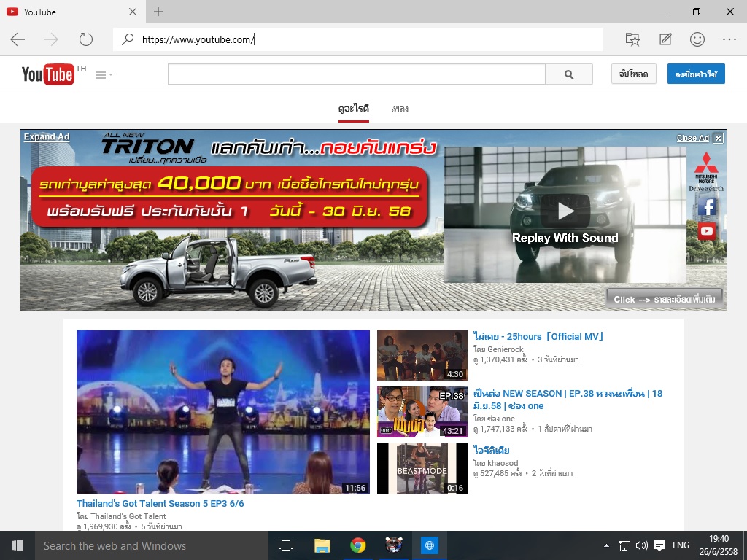Open the browser more actions ellipsis
The width and height of the screenshot is (747, 560).
click(x=729, y=39)
